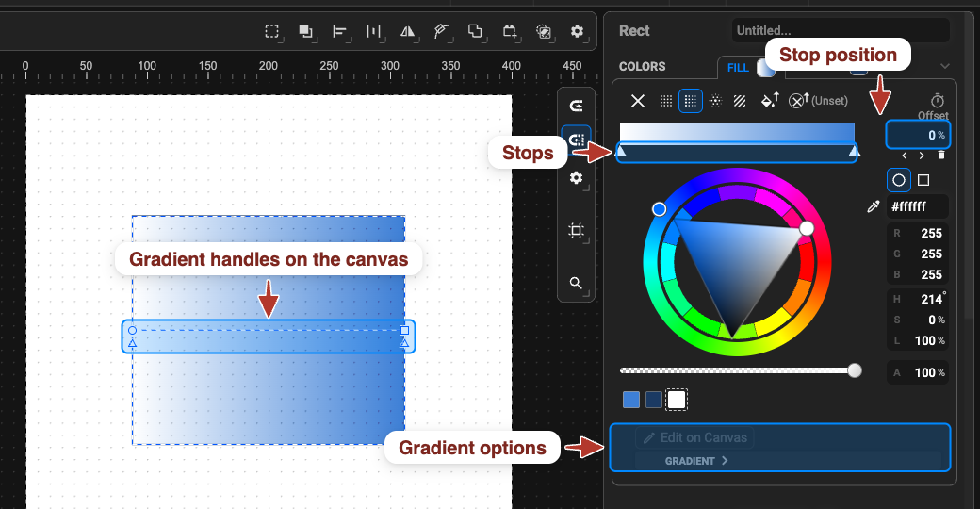Open the flip mirror menu
Image resolution: width=980 pixels, height=509 pixels.
point(407,31)
